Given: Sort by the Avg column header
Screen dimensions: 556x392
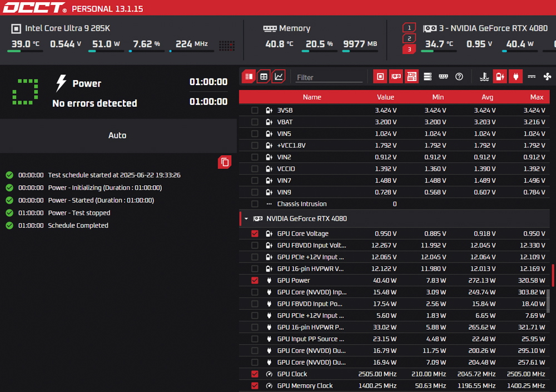Looking at the screenshot, I should [488, 97].
